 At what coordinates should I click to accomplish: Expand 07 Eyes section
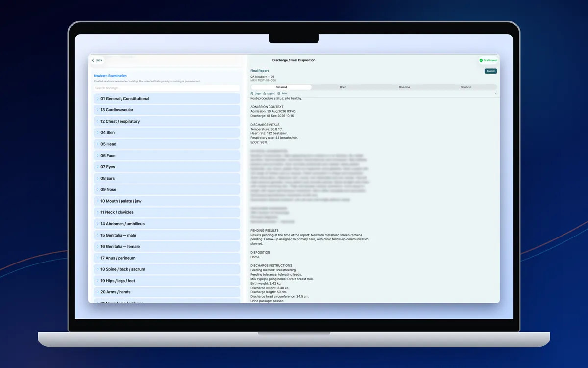point(167,167)
